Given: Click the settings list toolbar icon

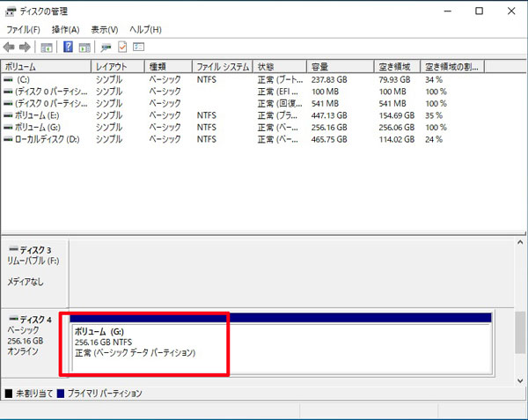Looking at the screenshot, I should pyautogui.click(x=138, y=47).
